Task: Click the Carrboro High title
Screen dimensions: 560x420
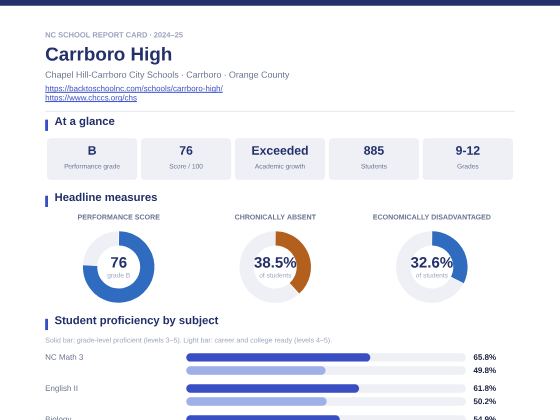Action: (x=109, y=54)
